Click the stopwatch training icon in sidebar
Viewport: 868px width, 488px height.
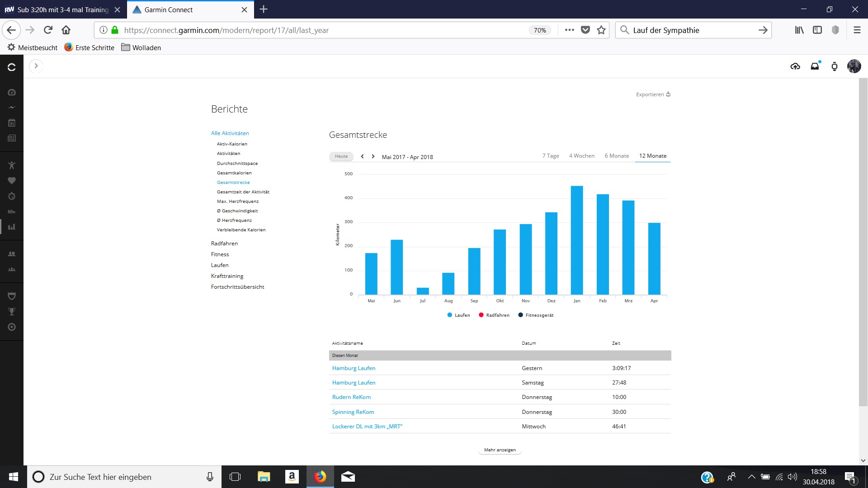click(12, 196)
